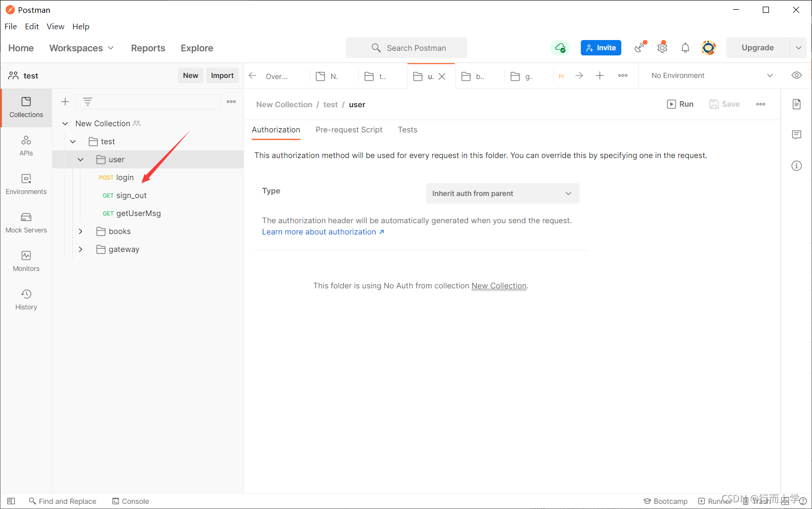
Task: Open the notifications bell
Action: pos(685,48)
